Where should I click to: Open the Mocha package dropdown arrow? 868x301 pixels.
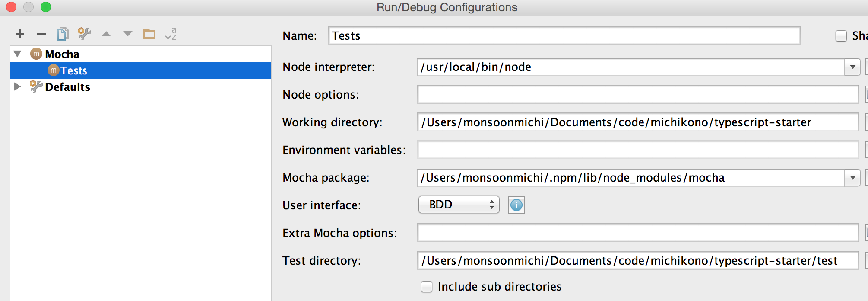point(852,178)
